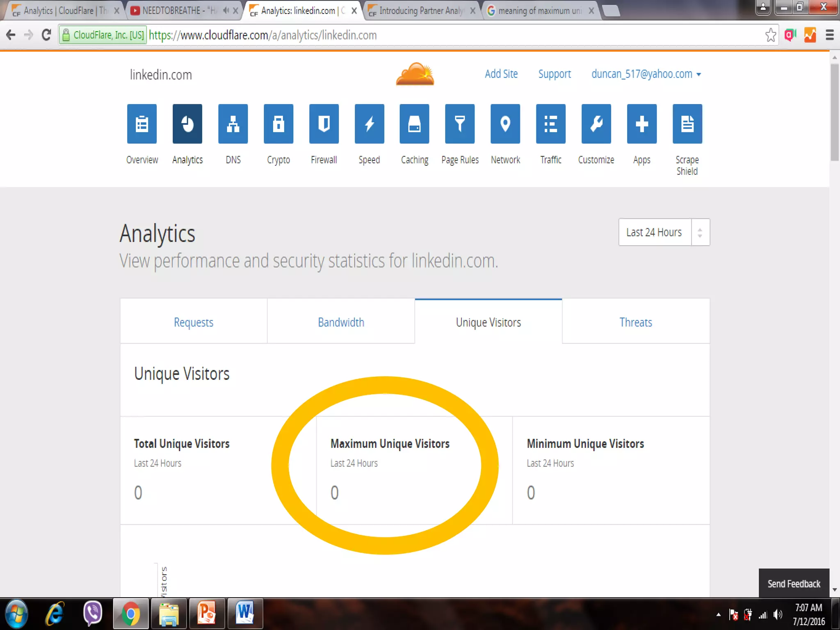Bookmark page with the star icon
The height and width of the screenshot is (630, 840).
coord(770,35)
